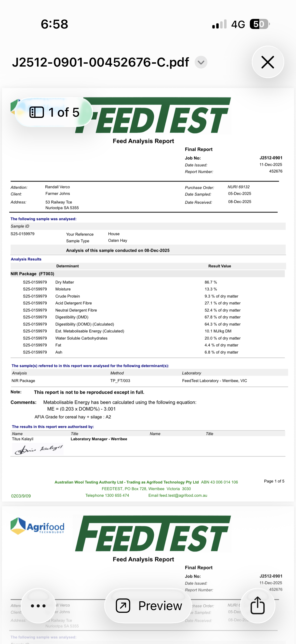Tap the cellular signal bars icon

click(x=219, y=24)
